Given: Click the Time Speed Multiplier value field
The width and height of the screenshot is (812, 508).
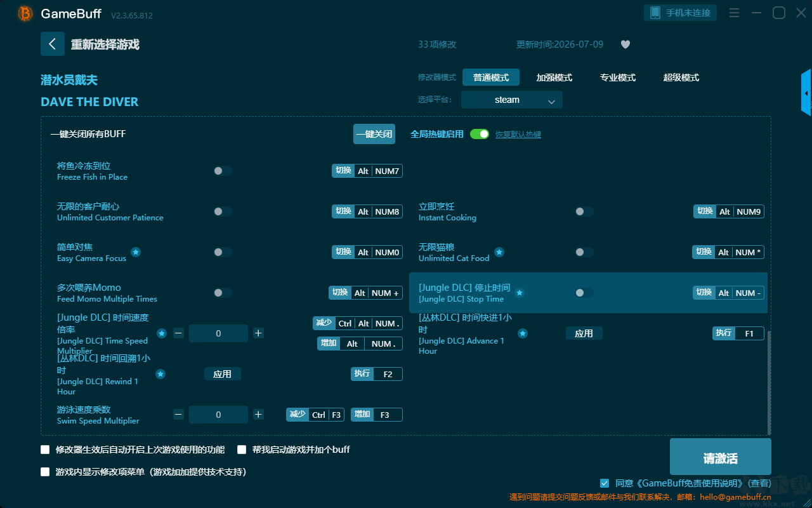Looking at the screenshot, I should pos(218,333).
